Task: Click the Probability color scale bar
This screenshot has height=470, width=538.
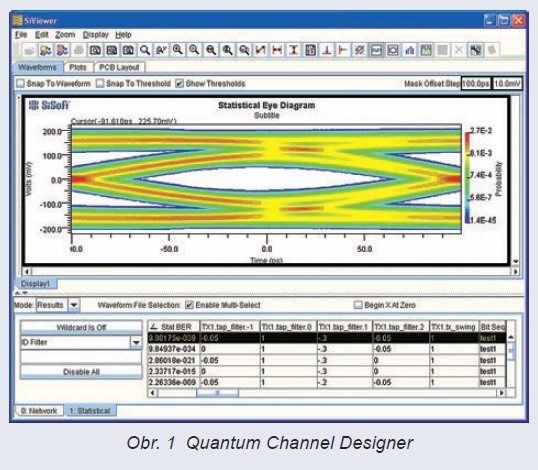Action: tap(468, 178)
